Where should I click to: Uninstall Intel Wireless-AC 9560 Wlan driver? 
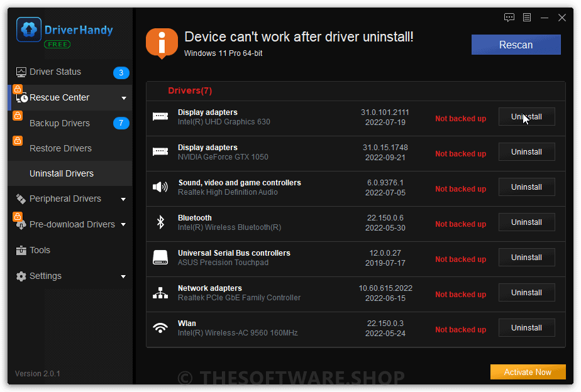tap(526, 327)
